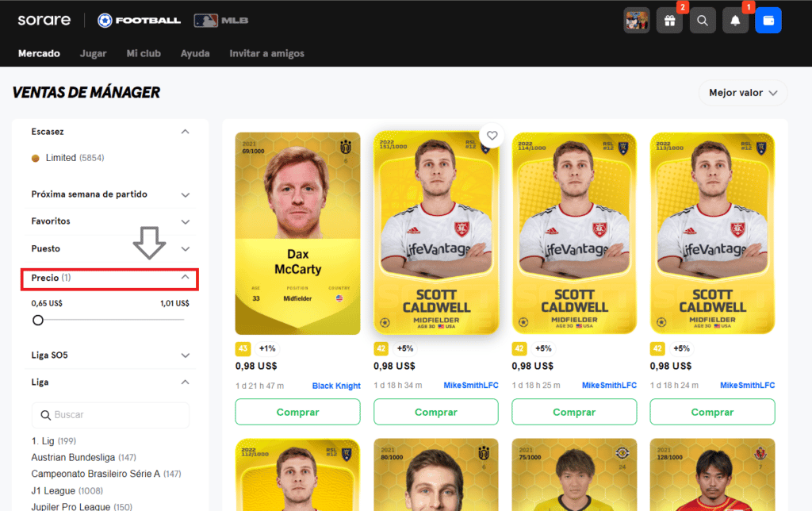
Task: Expand the Puesto filter section
Action: (110, 249)
